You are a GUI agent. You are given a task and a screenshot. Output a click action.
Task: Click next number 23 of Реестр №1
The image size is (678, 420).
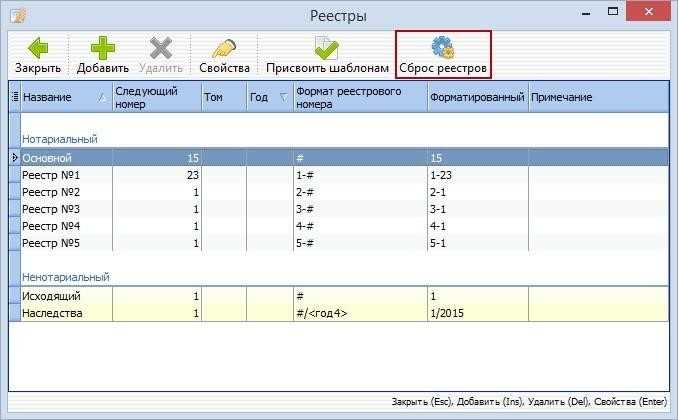(192, 175)
